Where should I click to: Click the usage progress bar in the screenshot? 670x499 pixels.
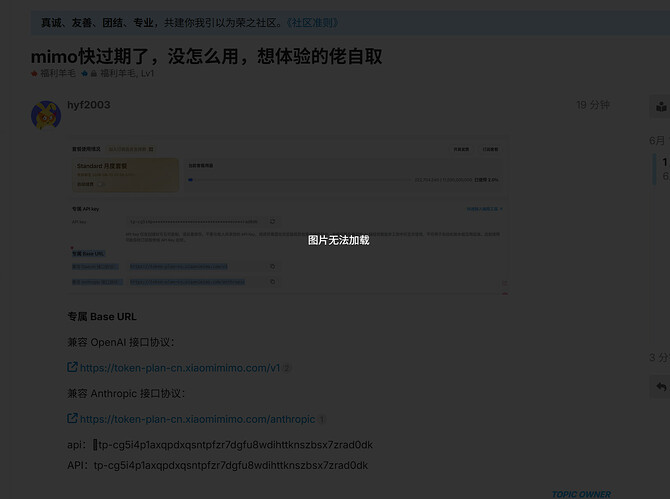tap(299, 180)
